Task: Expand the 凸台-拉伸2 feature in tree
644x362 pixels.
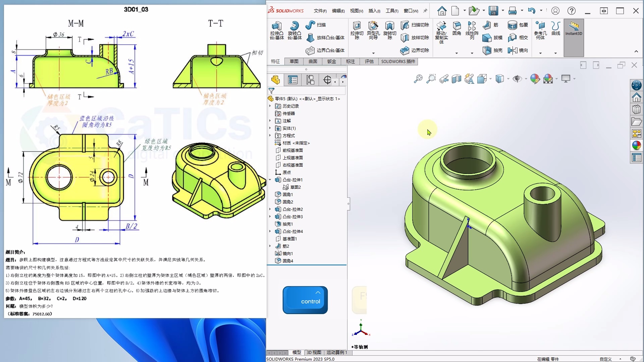Action: 270,209
